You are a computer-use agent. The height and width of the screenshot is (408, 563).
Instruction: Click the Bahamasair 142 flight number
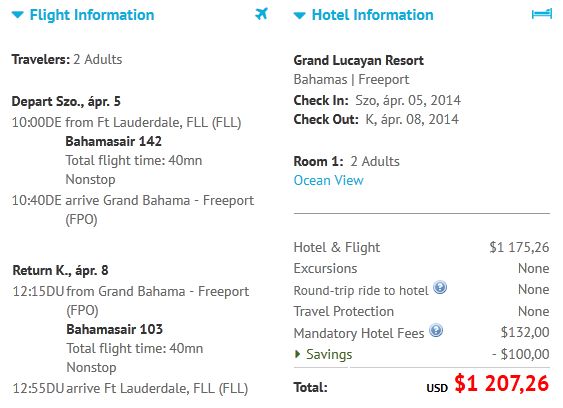pyautogui.click(x=113, y=141)
